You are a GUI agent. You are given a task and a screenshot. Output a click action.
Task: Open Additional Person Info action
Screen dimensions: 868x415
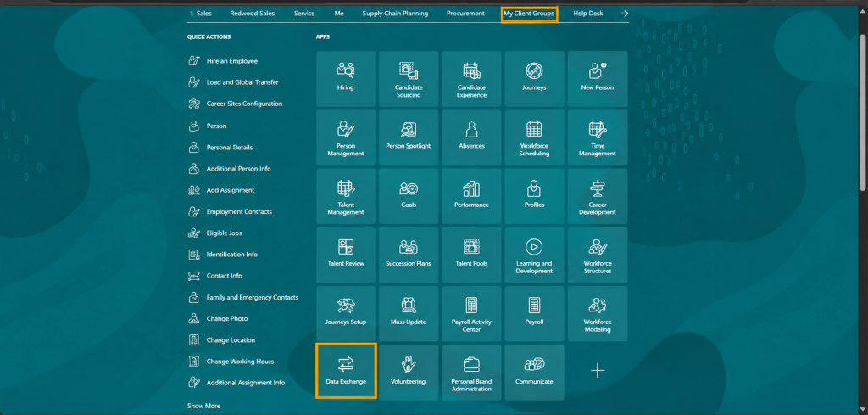230,168
